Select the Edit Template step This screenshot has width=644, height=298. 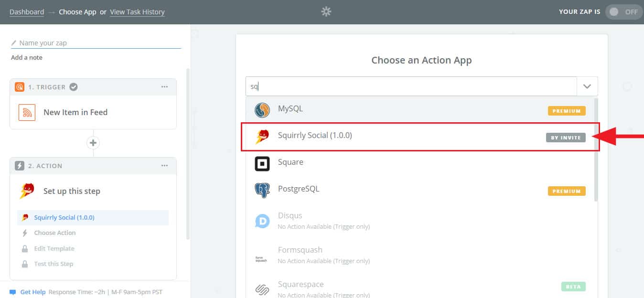(54, 249)
